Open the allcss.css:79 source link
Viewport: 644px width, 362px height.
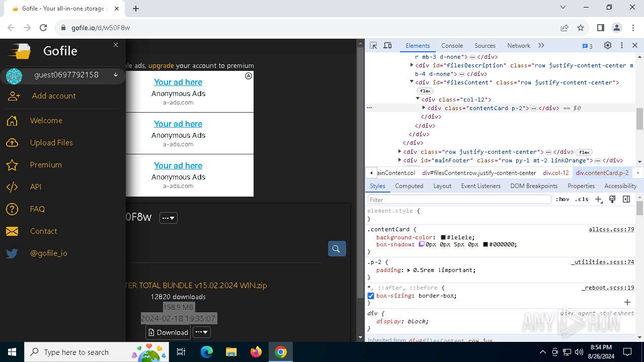pyautogui.click(x=611, y=229)
